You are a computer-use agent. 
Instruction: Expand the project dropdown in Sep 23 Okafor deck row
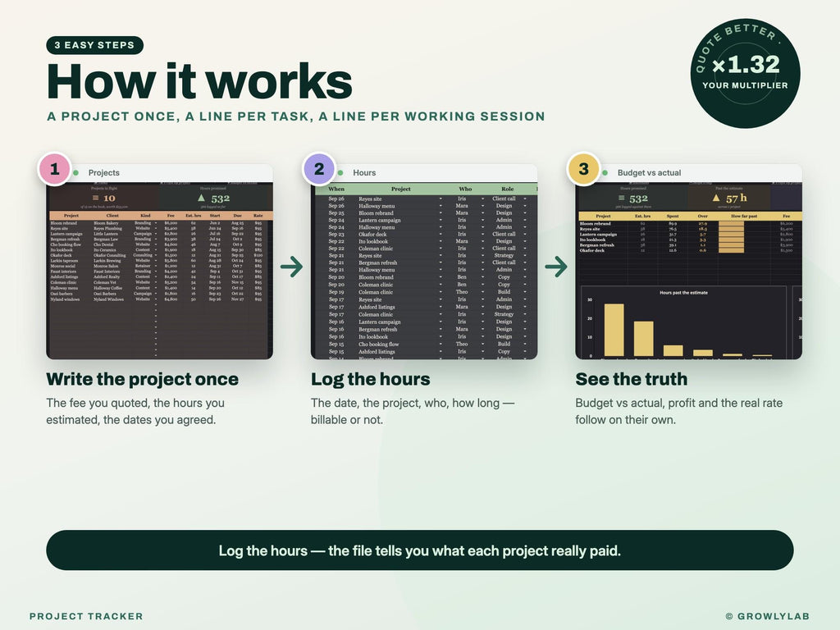(441, 234)
